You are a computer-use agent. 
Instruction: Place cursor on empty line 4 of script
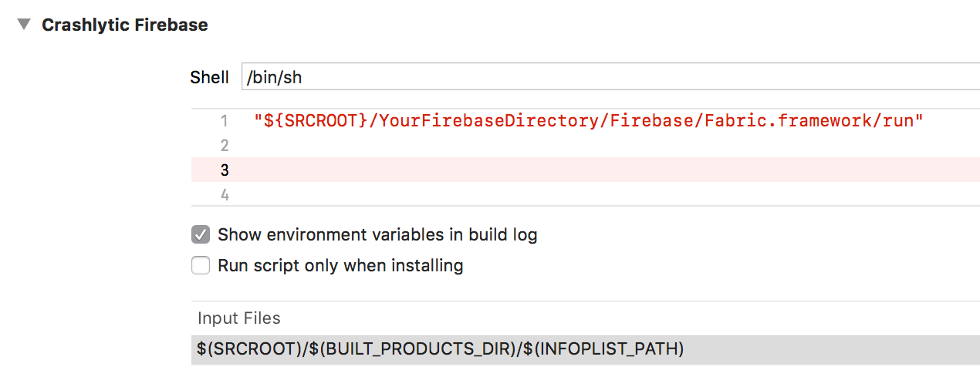[x=610, y=194]
